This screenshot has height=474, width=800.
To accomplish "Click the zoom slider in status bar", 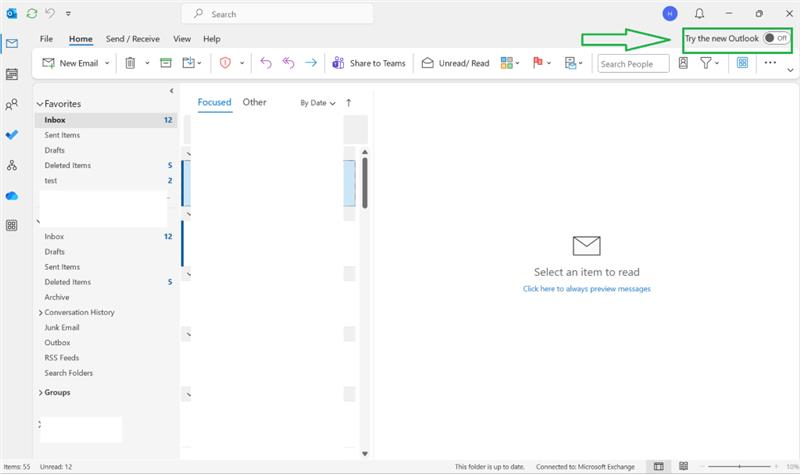I will 739,466.
